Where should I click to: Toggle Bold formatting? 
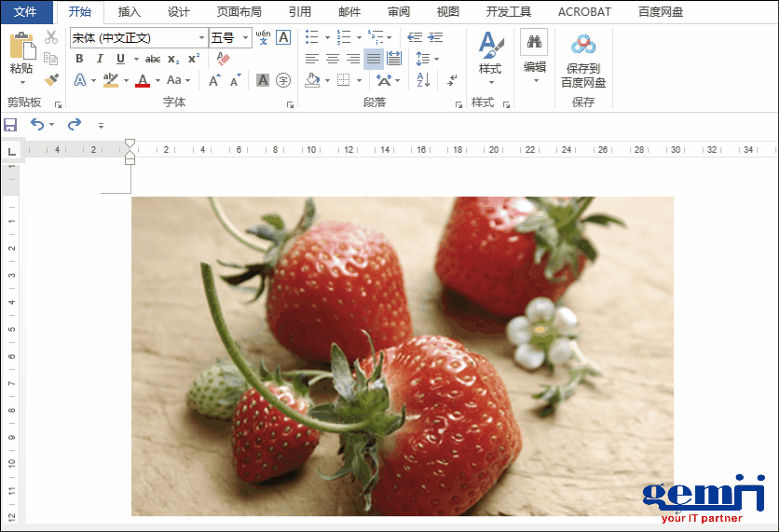[80, 59]
